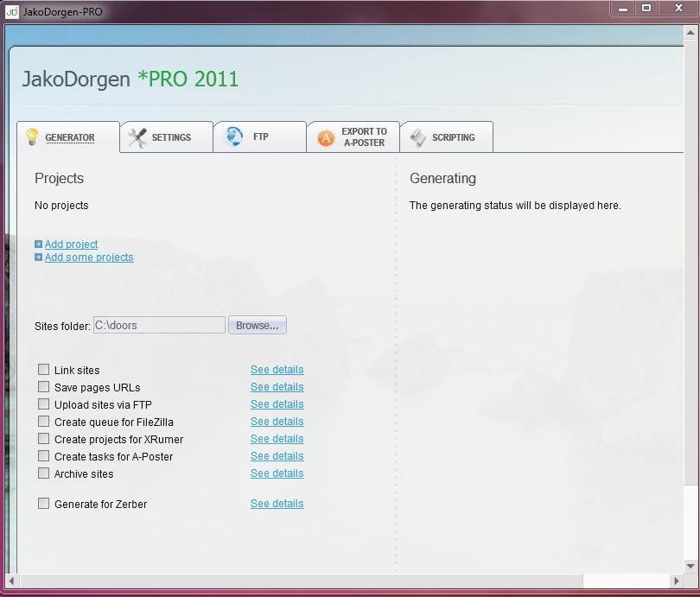
Task: Open the Scripting tab
Action: coord(447,137)
